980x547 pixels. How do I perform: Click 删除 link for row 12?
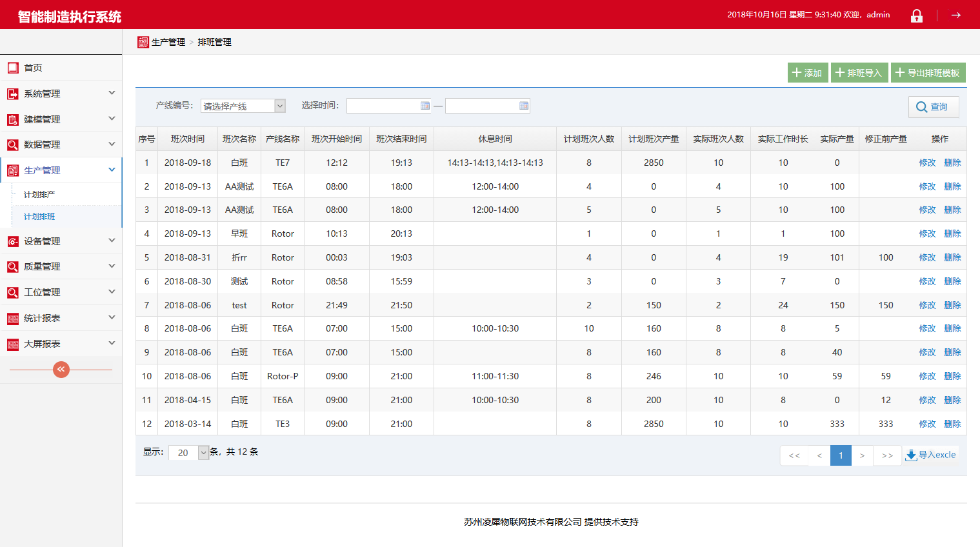952,424
